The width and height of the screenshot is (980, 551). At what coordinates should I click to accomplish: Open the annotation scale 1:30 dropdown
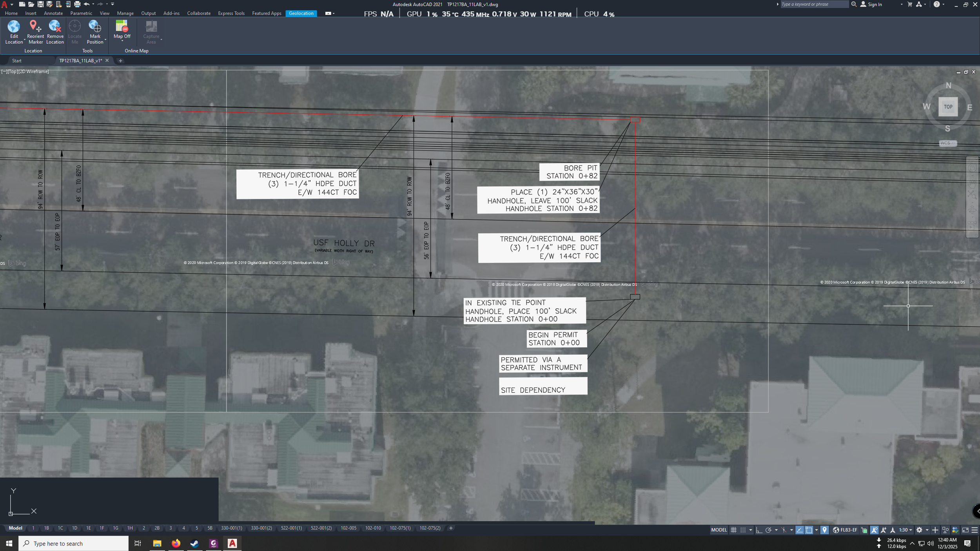click(x=906, y=530)
